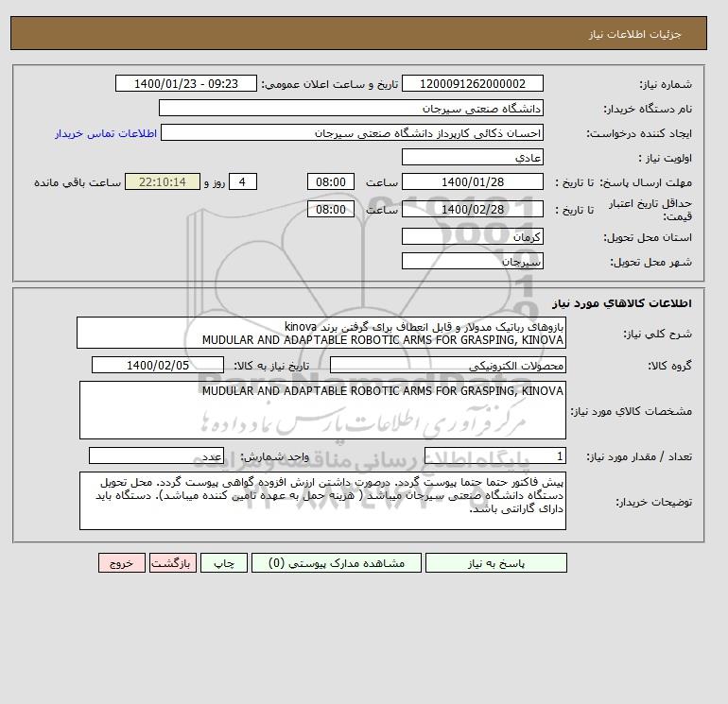Click the جزئیات اطلاعات نیاز header title
Screen dimensions: 728x704
(634, 34)
